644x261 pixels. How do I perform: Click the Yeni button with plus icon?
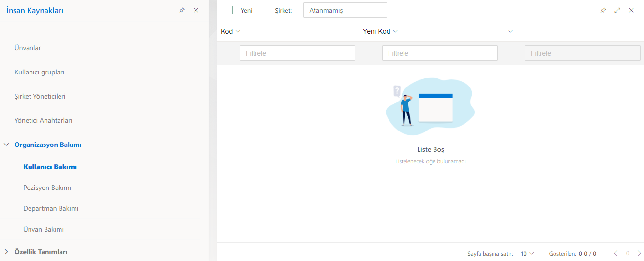tap(240, 10)
